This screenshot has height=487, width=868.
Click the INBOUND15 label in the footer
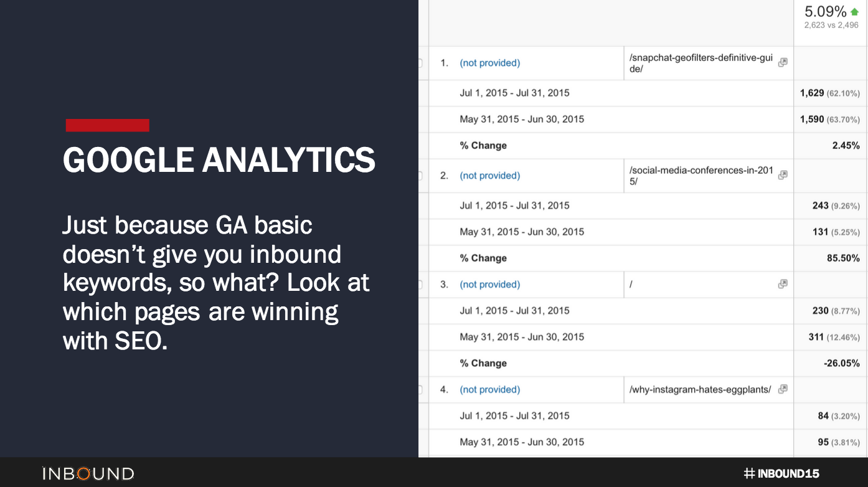(x=788, y=473)
